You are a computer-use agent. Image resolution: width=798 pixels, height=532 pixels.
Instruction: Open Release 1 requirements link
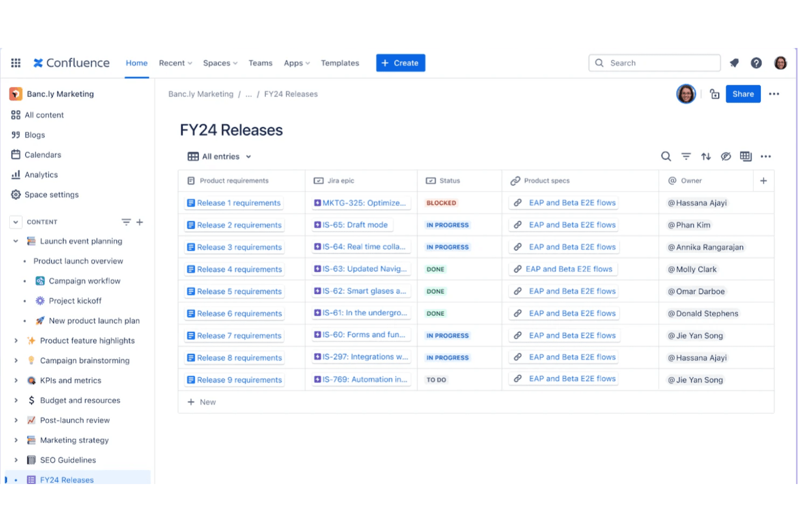click(x=234, y=203)
